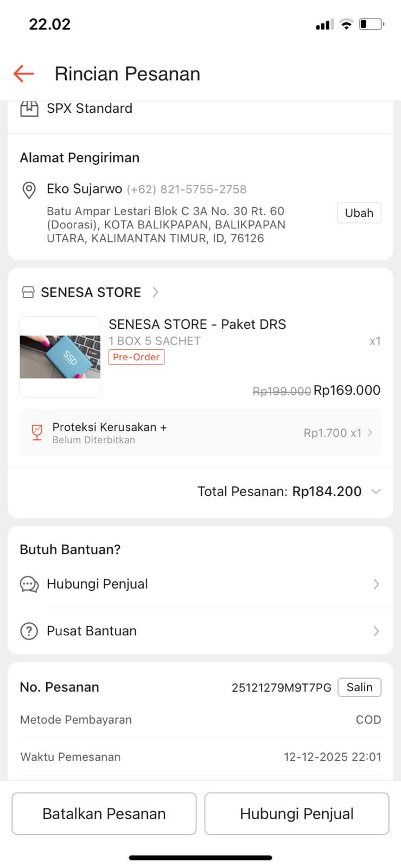This screenshot has height=868, width=401.
Task: Tap the back arrow icon
Action: coord(24,73)
